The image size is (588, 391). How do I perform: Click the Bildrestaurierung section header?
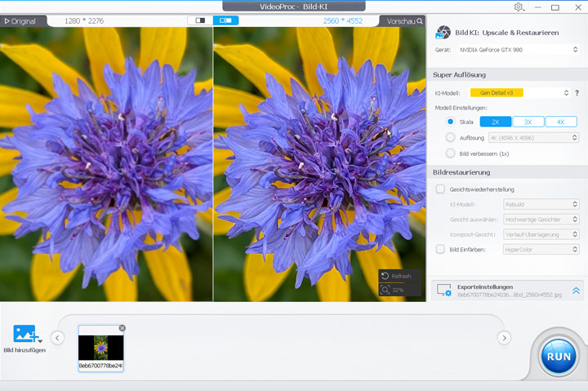click(461, 172)
